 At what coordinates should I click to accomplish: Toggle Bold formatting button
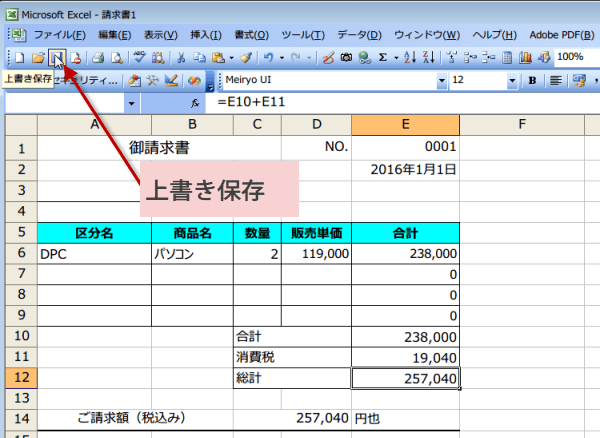(532, 80)
